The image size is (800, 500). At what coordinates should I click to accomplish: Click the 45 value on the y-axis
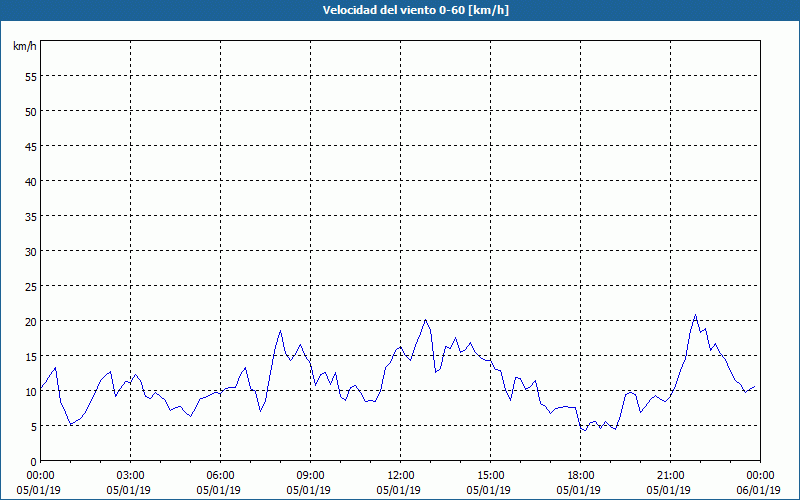pos(31,146)
